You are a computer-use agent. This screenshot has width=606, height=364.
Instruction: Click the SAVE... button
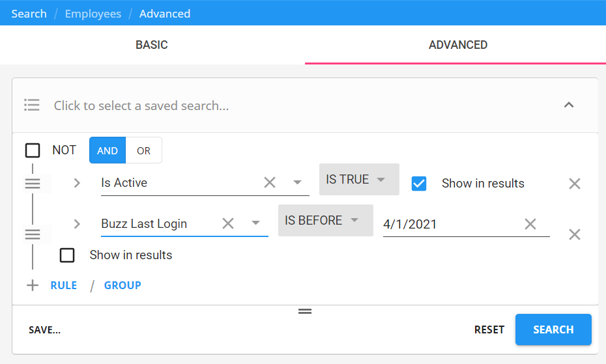(x=44, y=330)
